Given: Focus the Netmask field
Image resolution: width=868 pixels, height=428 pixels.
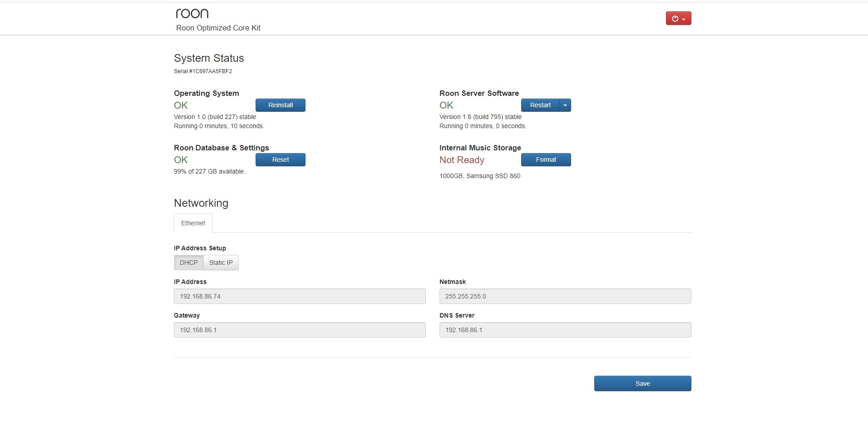Looking at the screenshot, I should click(x=565, y=296).
